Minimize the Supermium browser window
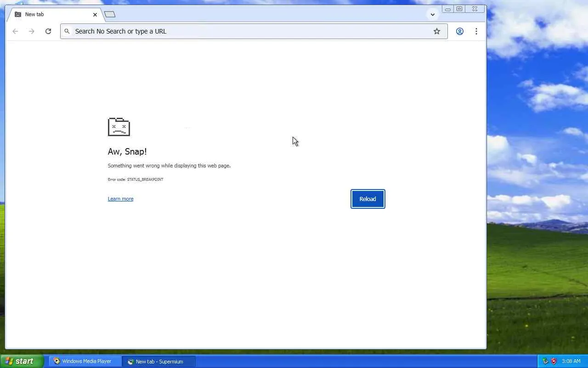This screenshot has height=368, width=588. (447, 9)
